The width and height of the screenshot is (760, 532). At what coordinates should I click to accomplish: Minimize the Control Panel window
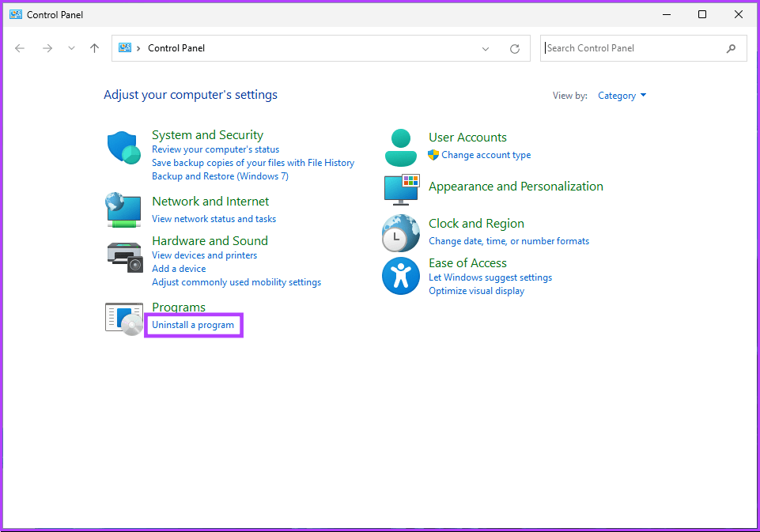click(667, 14)
